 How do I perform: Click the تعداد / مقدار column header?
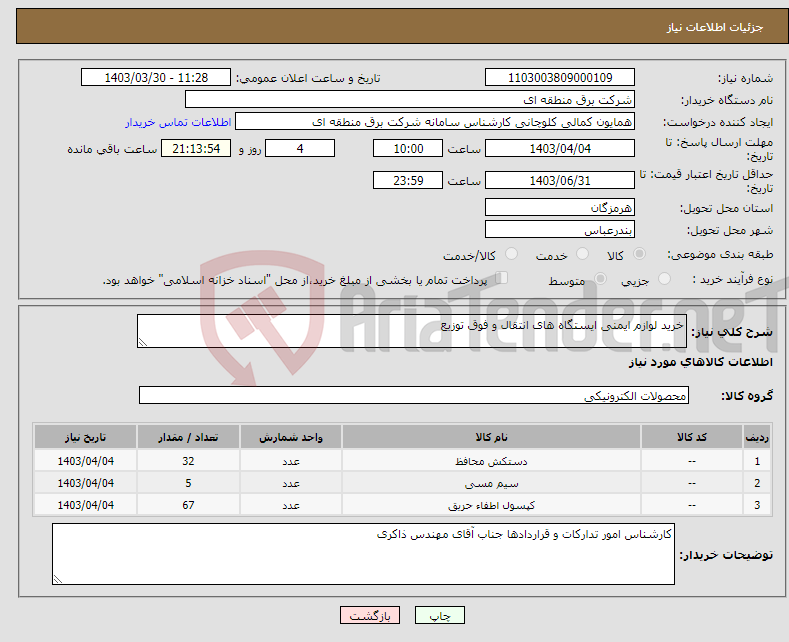[x=188, y=437]
